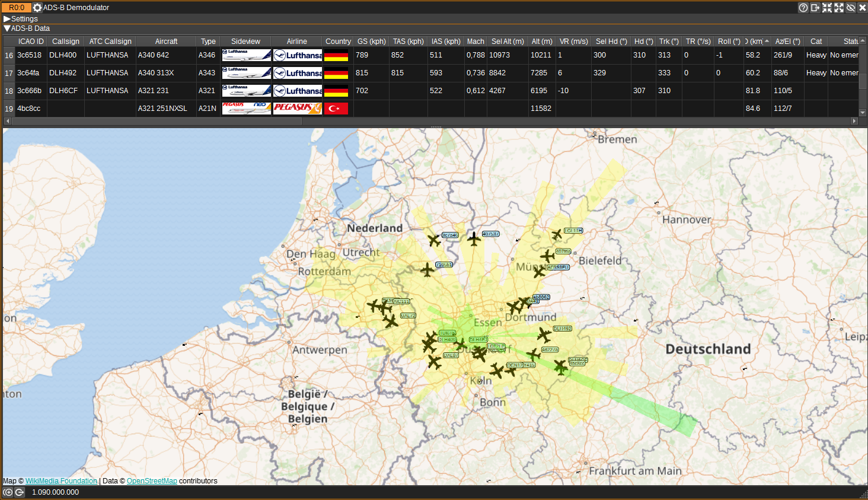Shrink the demodulator window using the inward-arrows icon
868x500 pixels.
pos(827,8)
